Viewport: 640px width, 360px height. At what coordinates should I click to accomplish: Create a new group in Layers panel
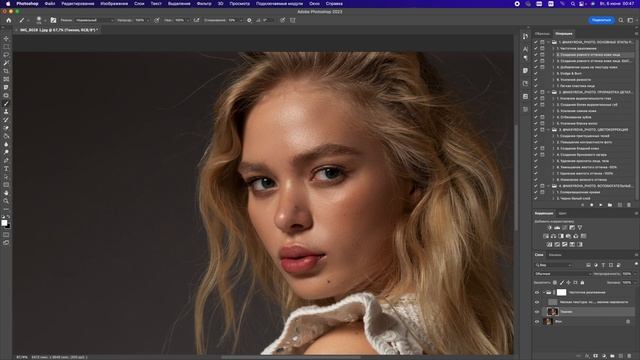[612, 356]
